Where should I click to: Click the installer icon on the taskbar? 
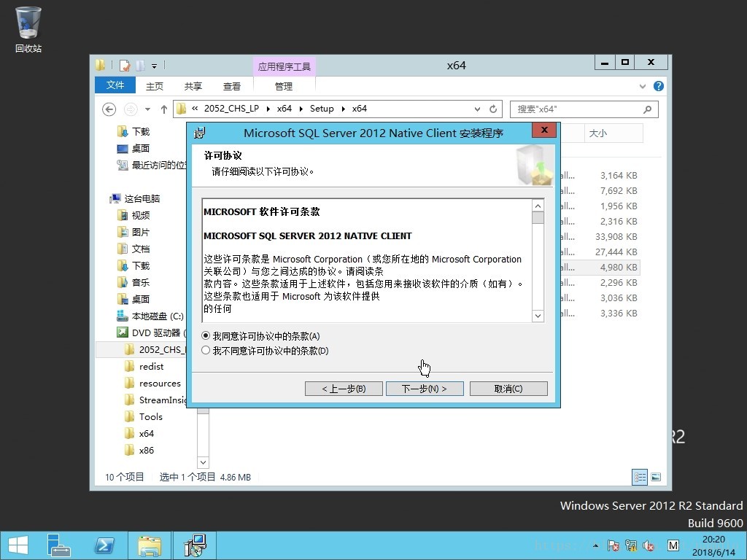coord(195,545)
